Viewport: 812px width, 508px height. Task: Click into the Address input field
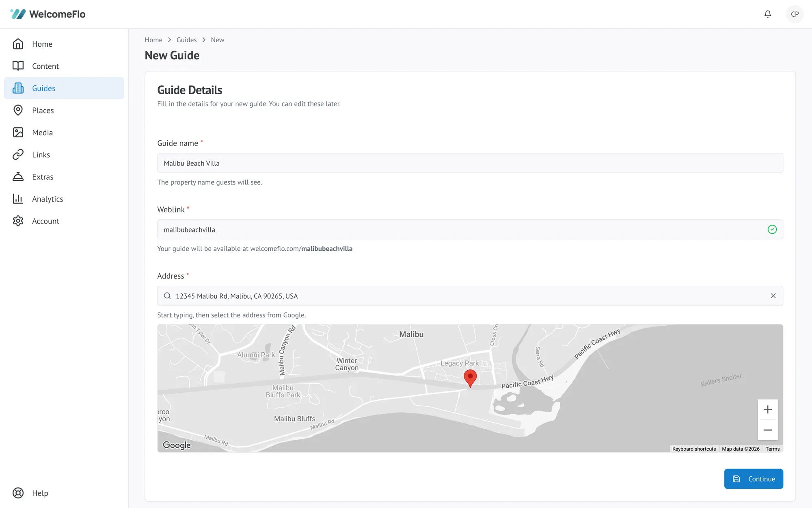point(470,296)
